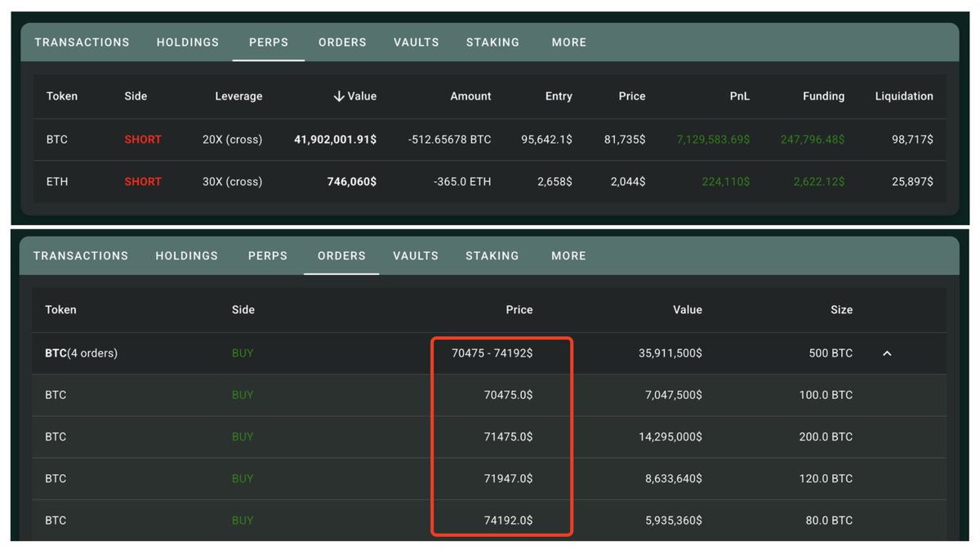
Task: Select the ETH token in the perps row
Action: coord(57,181)
